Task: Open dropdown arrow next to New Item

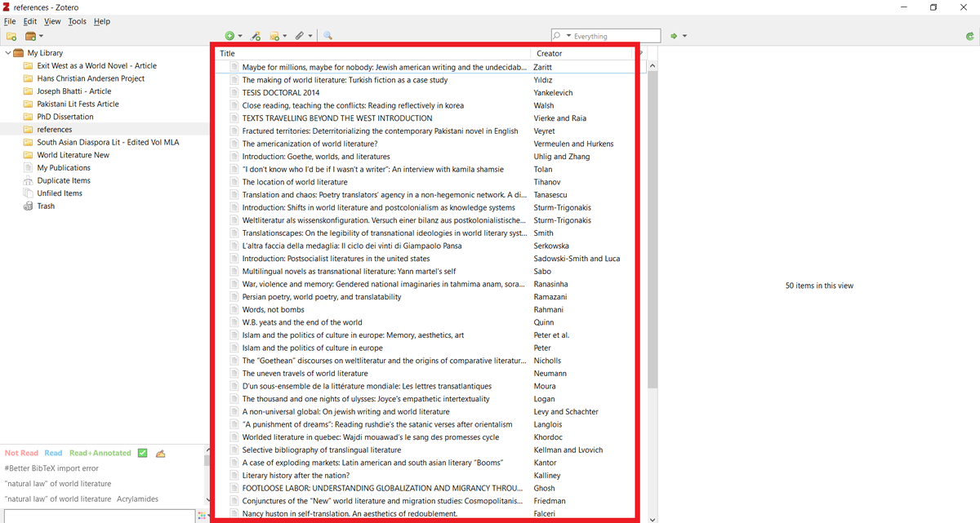Action: click(240, 36)
